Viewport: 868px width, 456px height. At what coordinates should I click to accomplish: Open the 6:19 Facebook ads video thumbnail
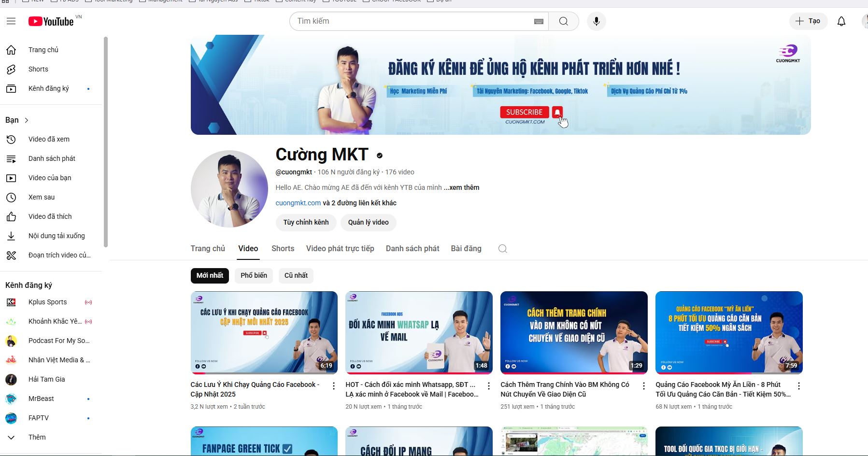[x=264, y=332]
